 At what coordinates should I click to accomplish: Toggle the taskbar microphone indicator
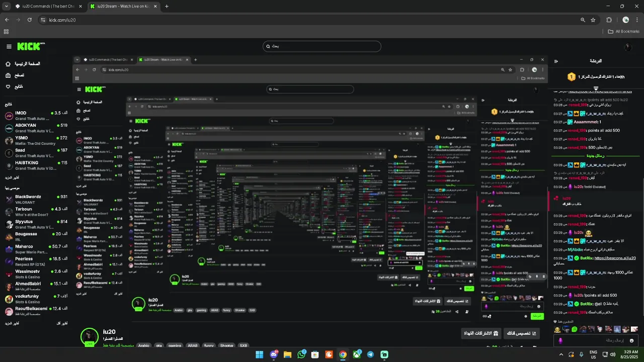[x=581, y=354]
